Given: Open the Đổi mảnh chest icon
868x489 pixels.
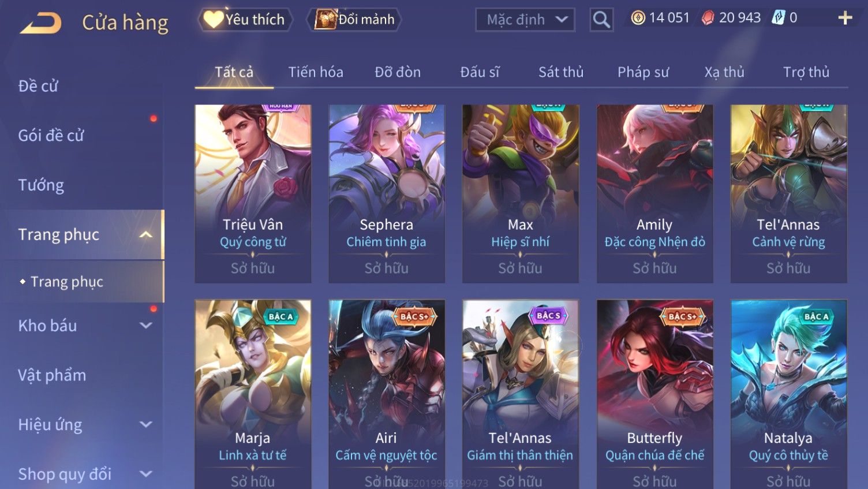Looking at the screenshot, I should pyautogui.click(x=325, y=20).
